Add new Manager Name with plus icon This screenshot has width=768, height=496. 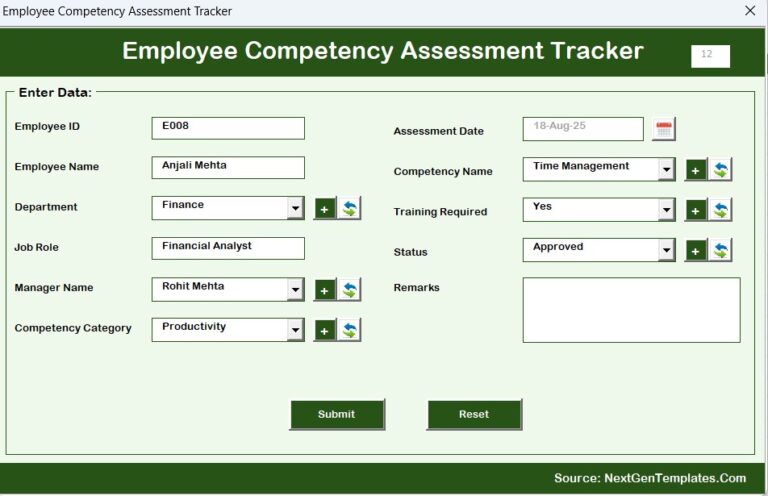tap(324, 290)
